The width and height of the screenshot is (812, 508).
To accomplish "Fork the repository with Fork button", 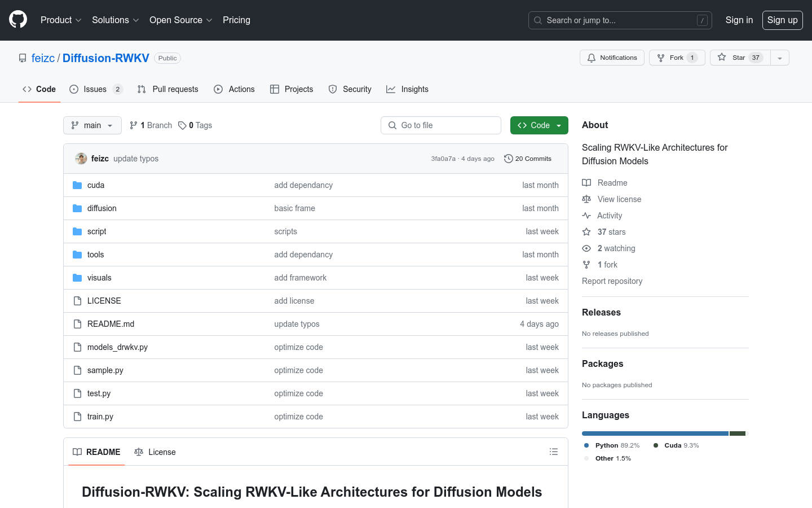I will 677,58.
